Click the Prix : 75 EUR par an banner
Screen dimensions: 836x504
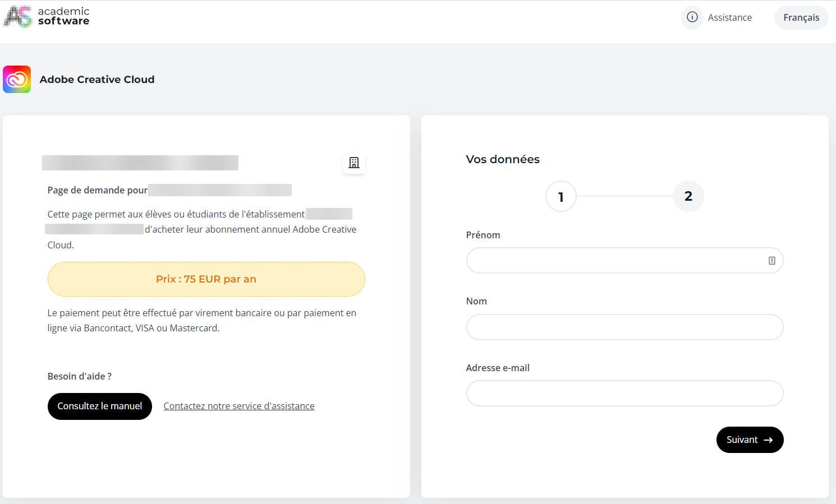206,279
